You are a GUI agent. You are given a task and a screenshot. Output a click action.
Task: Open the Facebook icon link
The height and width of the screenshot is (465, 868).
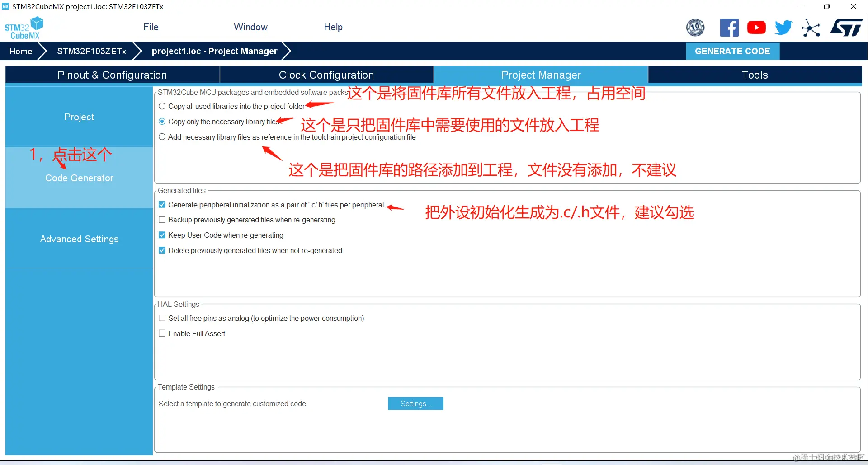pos(729,28)
